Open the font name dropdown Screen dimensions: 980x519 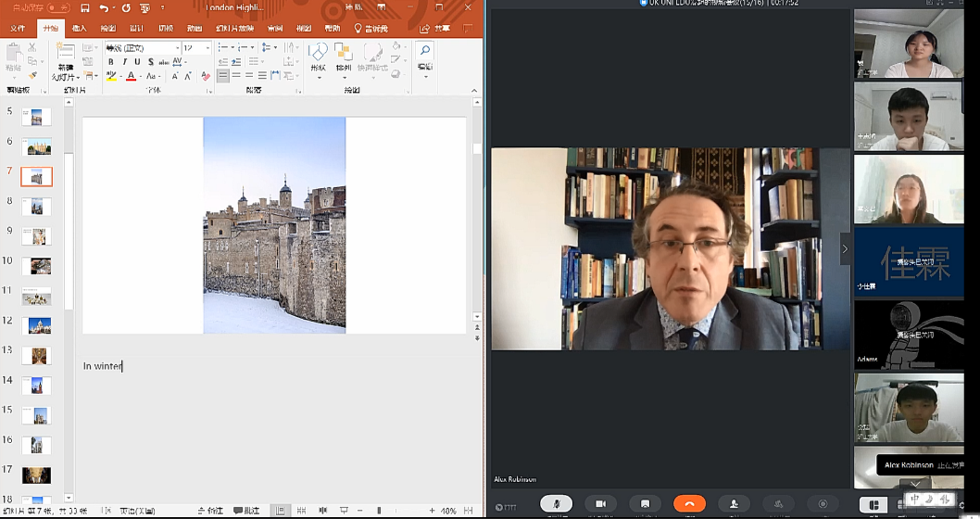click(142, 47)
